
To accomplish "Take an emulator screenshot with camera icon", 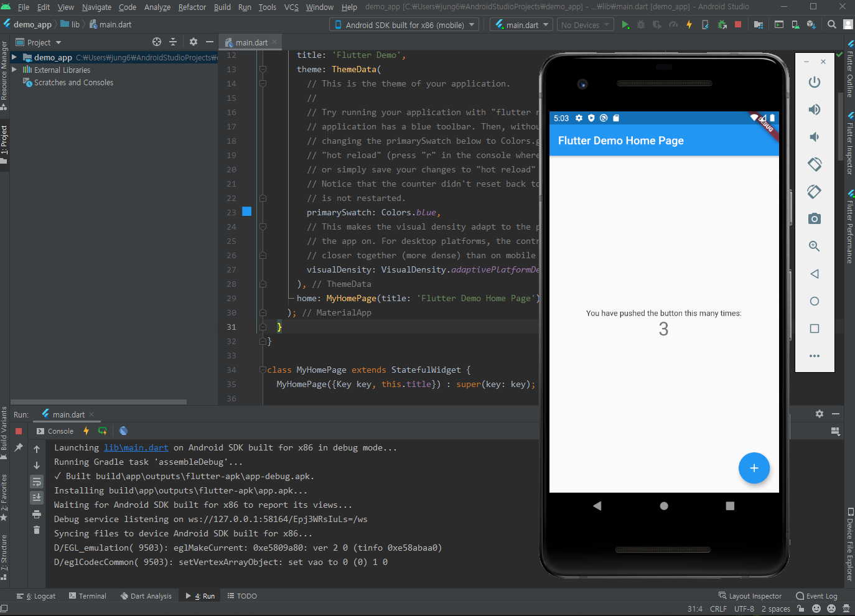I will point(814,219).
